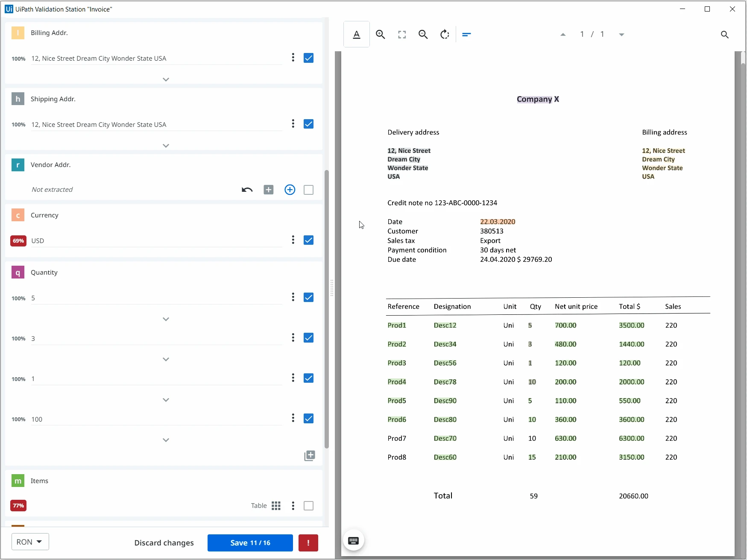Click the zoom out magnifier icon
Viewport: 747px width, 560px height.
(x=423, y=35)
